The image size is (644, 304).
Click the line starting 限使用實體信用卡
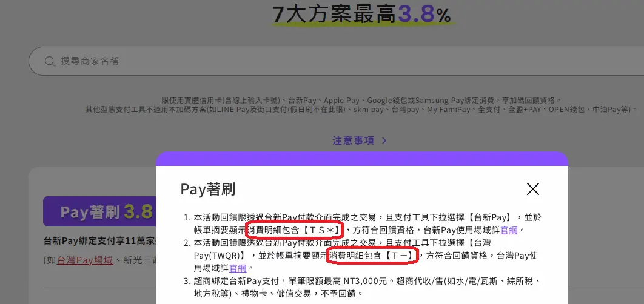(x=361, y=100)
